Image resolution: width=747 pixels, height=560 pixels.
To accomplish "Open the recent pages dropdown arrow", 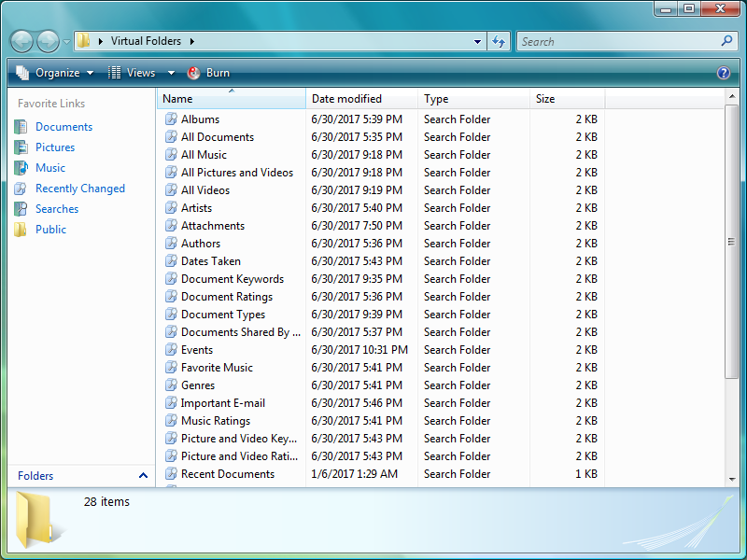I will click(x=66, y=42).
